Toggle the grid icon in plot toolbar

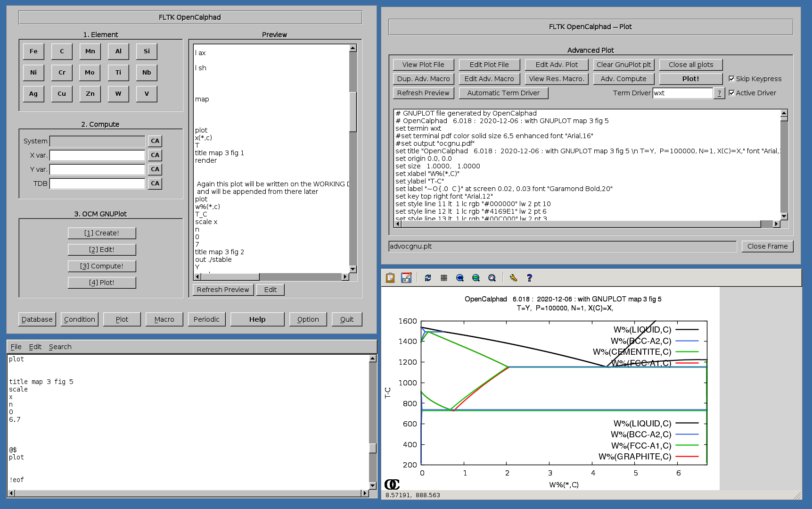point(444,278)
